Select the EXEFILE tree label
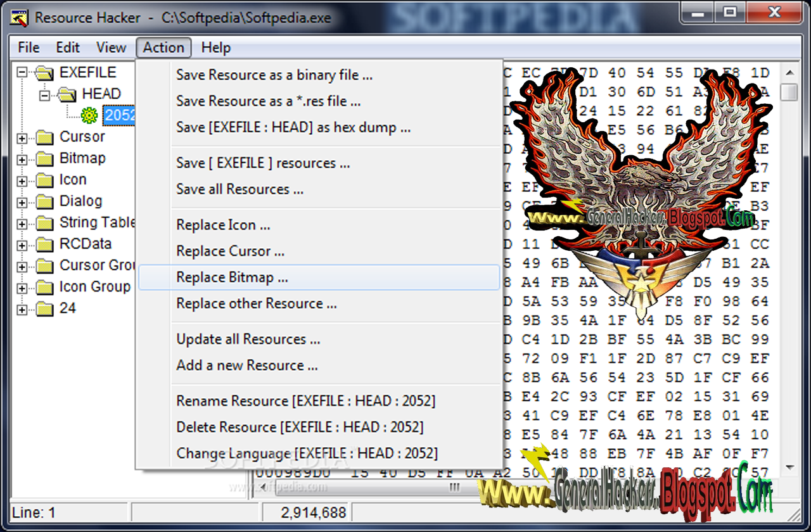The width and height of the screenshot is (811, 532). [x=88, y=72]
